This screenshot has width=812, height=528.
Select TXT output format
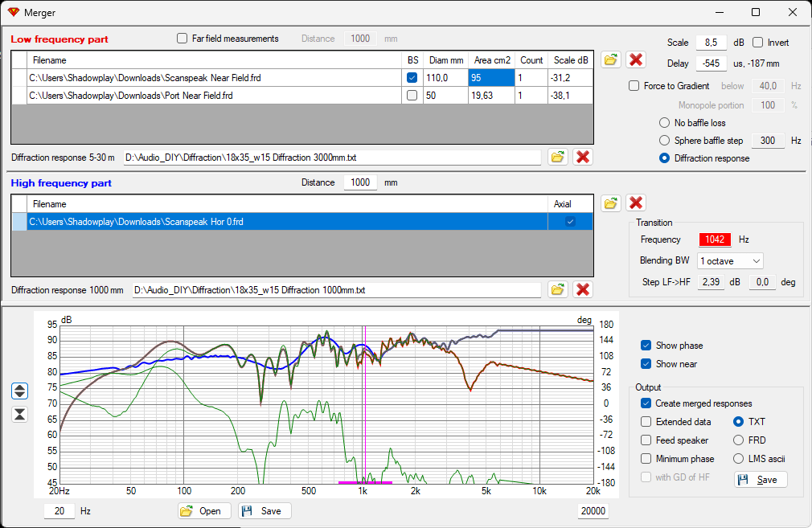pos(739,422)
